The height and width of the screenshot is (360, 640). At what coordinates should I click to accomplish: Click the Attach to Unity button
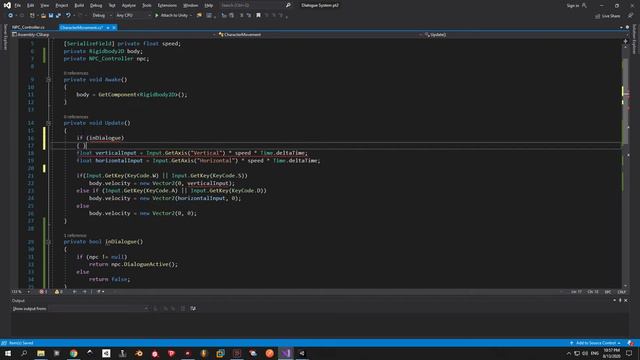click(173, 16)
